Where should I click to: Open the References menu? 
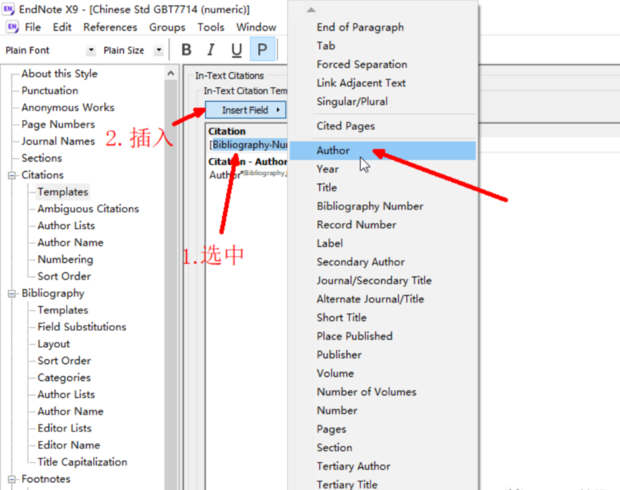coord(110,27)
